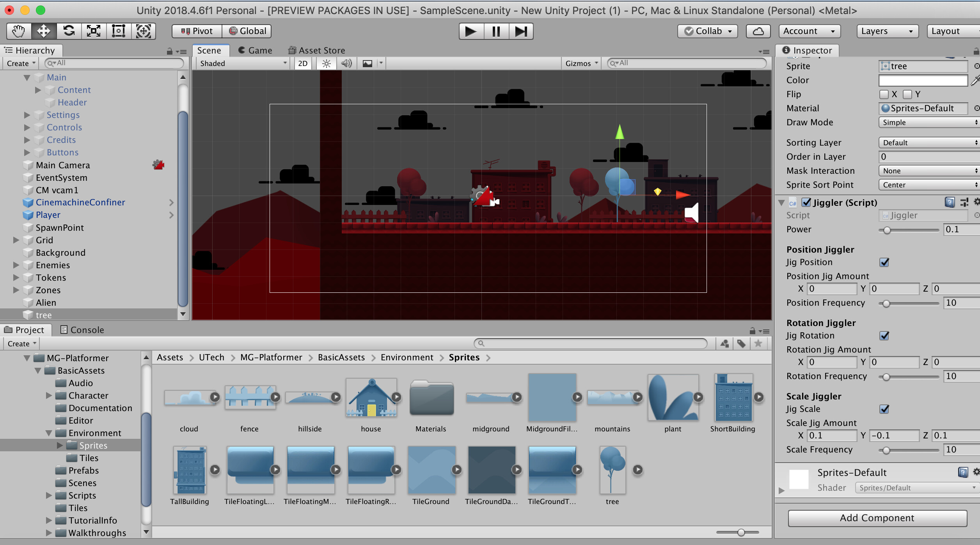Toggle scene lighting with the sun icon
Screen dimensions: 980x545
pos(326,63)
